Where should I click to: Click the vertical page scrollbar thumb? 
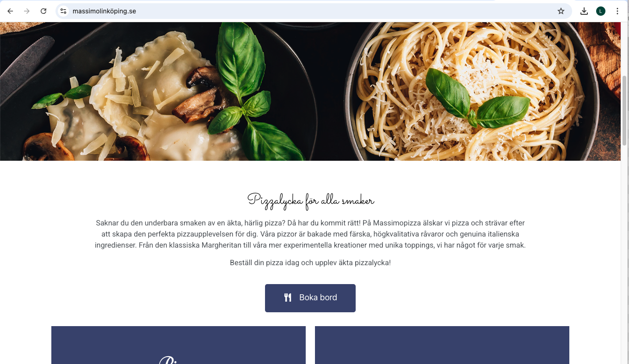pos(624,111)
